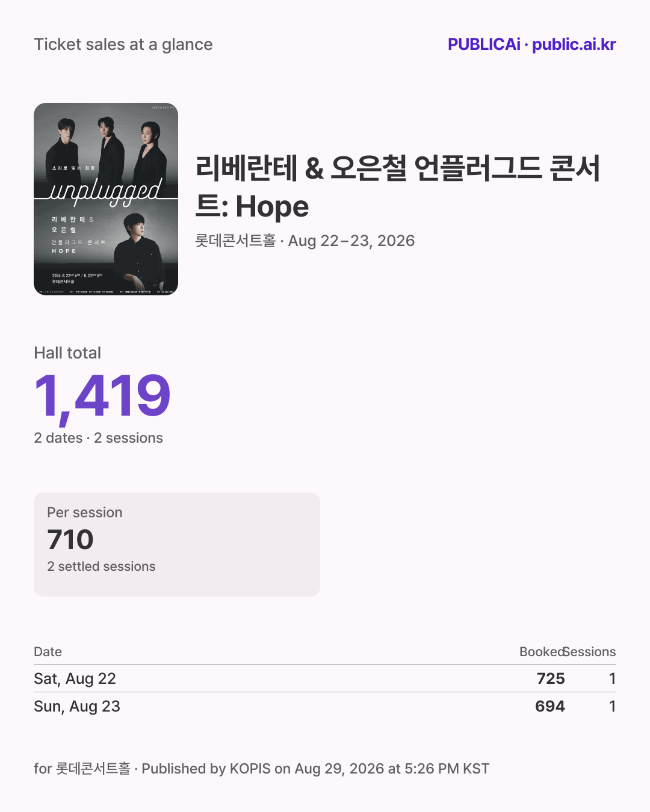
Task: Click the 694 booked value
Action: pyautogui.click(x=550, y=706)
